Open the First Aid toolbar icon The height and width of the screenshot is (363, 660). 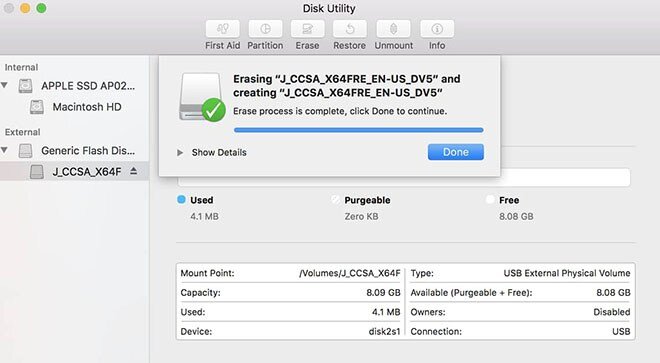[x=223, y=29]
